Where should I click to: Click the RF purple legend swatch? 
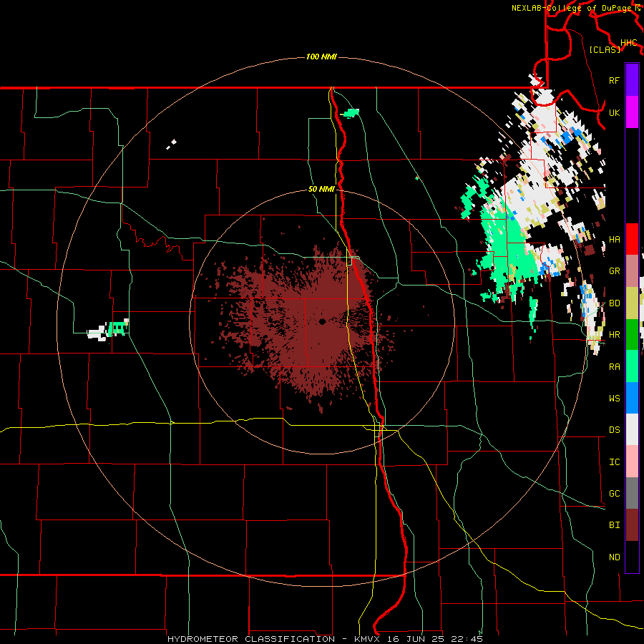pyautogui.click(x=632, y=80)
